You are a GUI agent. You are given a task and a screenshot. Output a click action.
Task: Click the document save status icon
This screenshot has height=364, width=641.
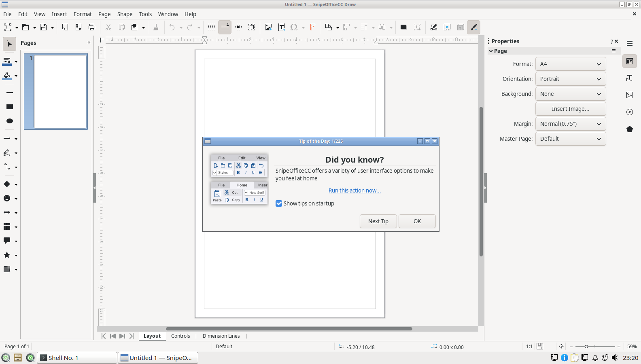pyautogui.click(x=540, y=346)
